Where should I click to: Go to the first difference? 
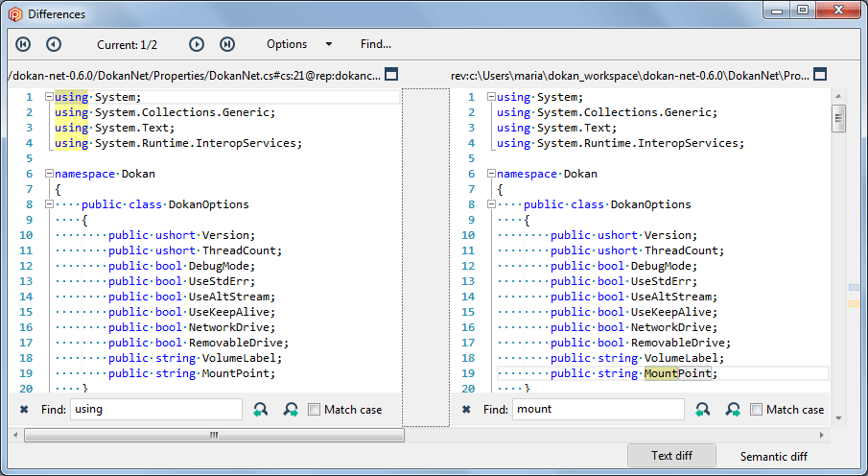tap(23, 44)
